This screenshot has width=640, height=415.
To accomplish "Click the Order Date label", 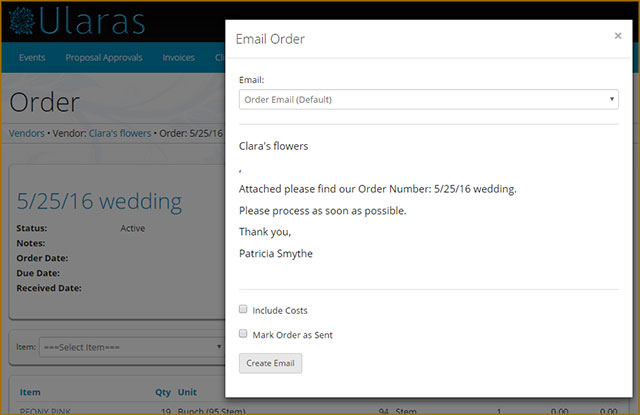I will point(42,258).
